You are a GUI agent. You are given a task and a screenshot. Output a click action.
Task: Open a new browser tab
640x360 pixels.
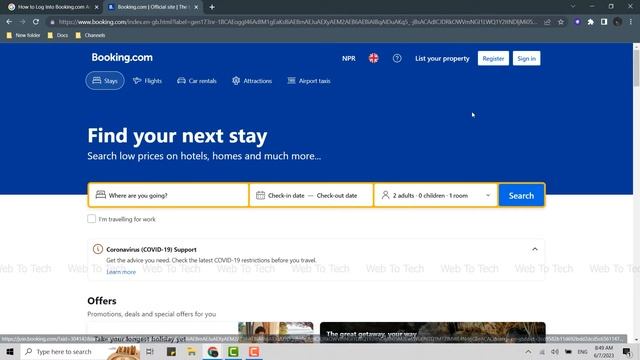(x=212, y=7)
